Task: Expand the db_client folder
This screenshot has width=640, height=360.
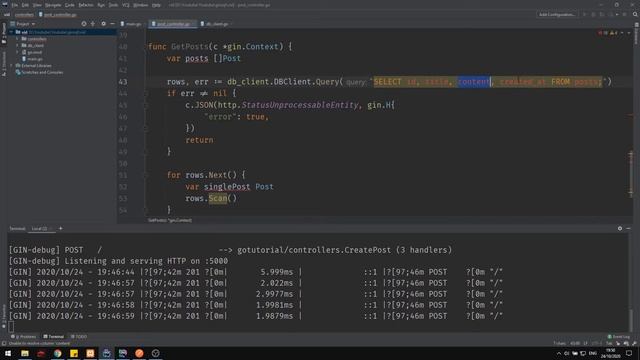Action: [x=18, y=45]
